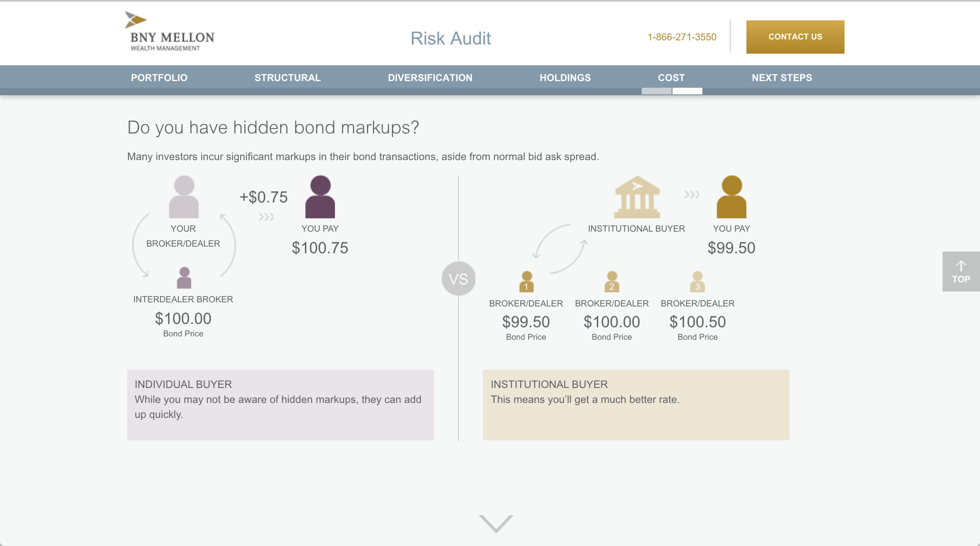This screenshot has height=546, width=980.
Task: Open the Portfolio tab
Action: click(x=159, y=78)
